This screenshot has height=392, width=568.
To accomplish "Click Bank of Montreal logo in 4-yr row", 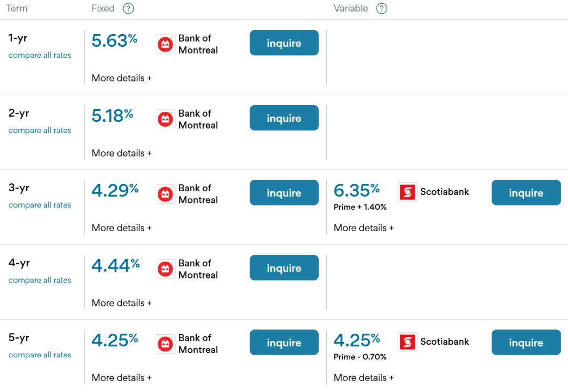I will coord(165,270).
